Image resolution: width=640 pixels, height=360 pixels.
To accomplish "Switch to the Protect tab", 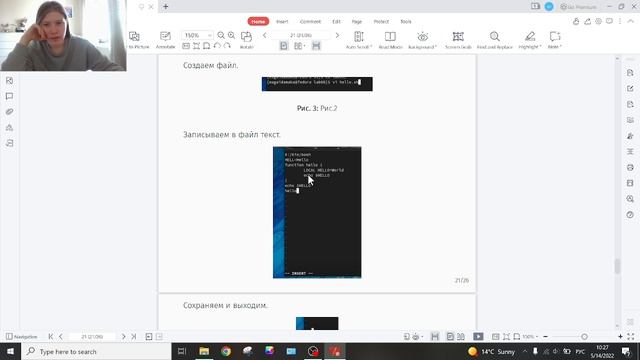I will [x=381, y=22].
